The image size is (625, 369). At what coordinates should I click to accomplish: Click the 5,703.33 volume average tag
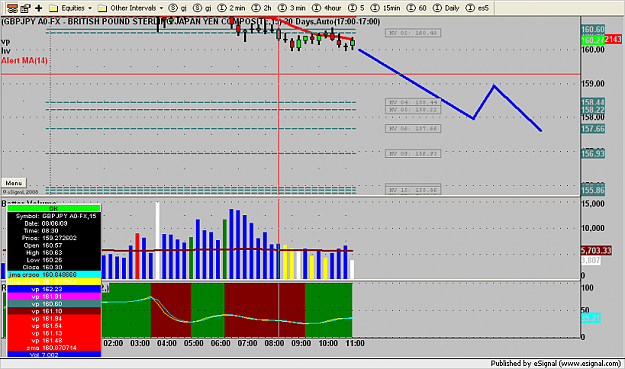tap(596, 250)
